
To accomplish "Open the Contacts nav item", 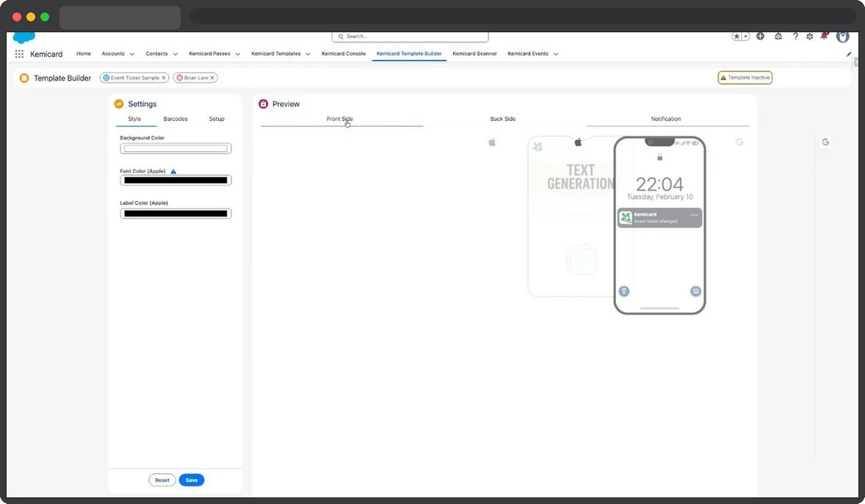I will pyautogui.click(x=156, y=54).
